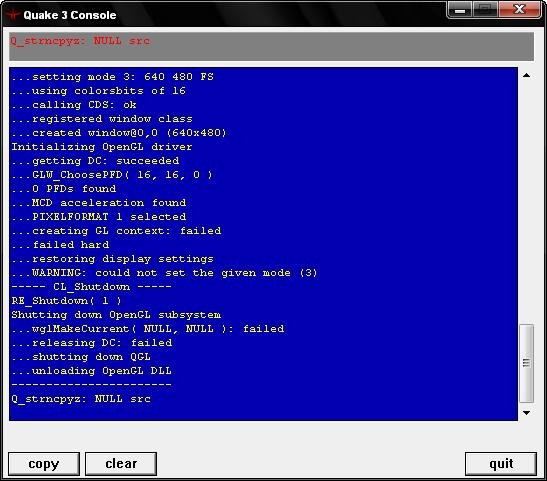Click the 'MCD acceleration found' log line
Image resolution: width=547 pixels, height=481 pixels.
[x=99, y=203]
